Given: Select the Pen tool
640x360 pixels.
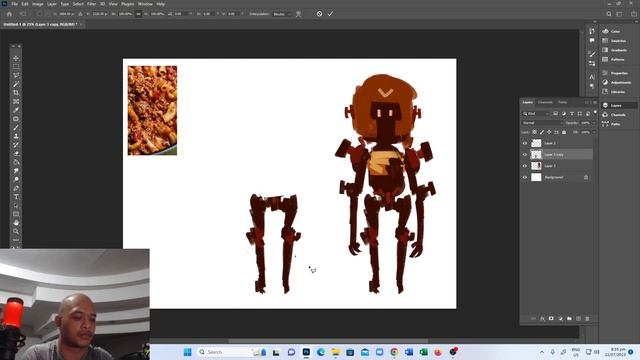Looking at the screenshot, I should [x=16, y=188].
